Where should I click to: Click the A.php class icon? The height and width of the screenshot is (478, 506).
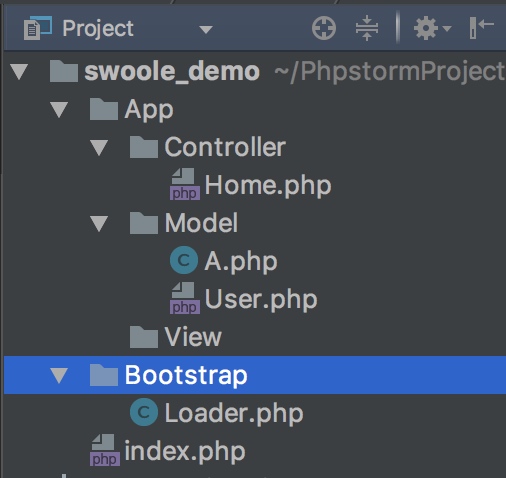pos(184,260)
